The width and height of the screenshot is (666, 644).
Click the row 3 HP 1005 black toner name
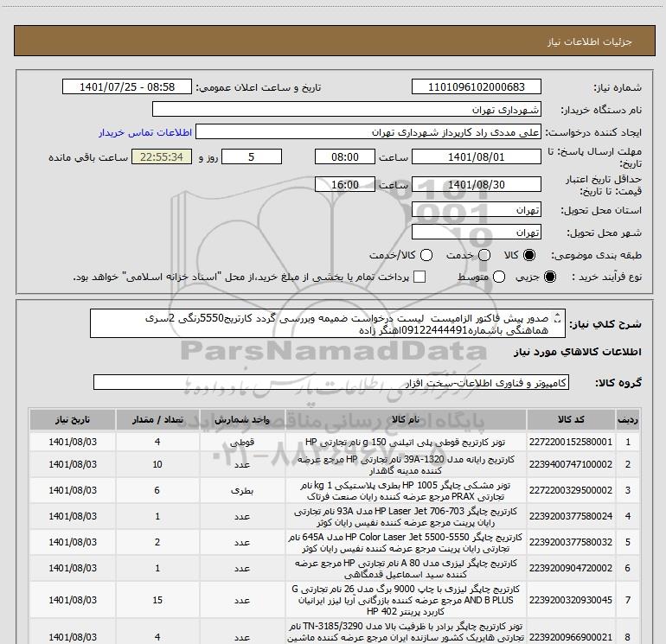(405, 491)
